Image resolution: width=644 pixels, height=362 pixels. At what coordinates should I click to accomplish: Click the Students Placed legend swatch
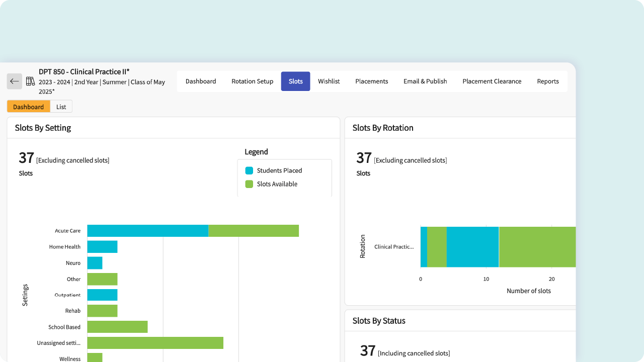[249, 170]
